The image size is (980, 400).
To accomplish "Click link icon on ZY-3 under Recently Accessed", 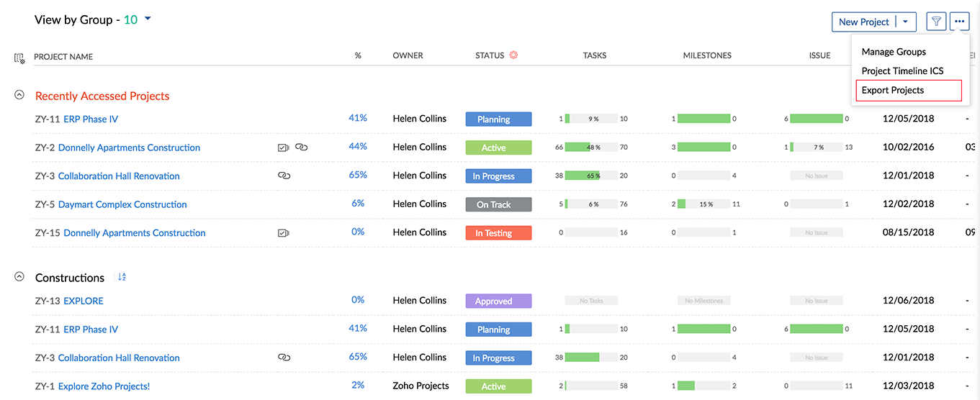I will coord(284,176).
